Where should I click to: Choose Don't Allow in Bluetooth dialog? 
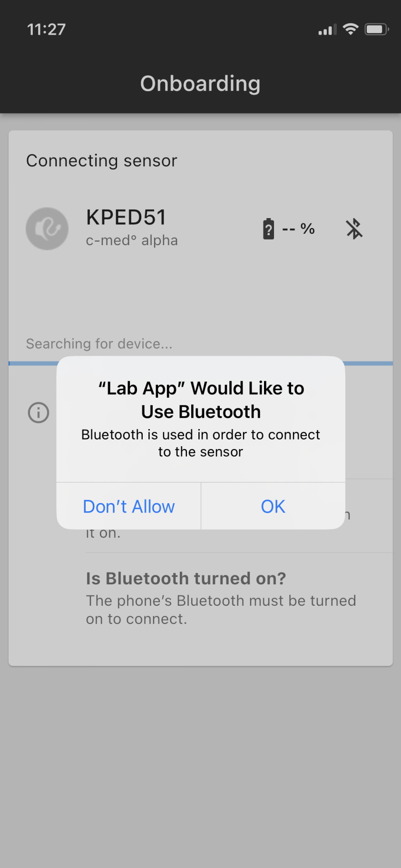click(129, 506)
